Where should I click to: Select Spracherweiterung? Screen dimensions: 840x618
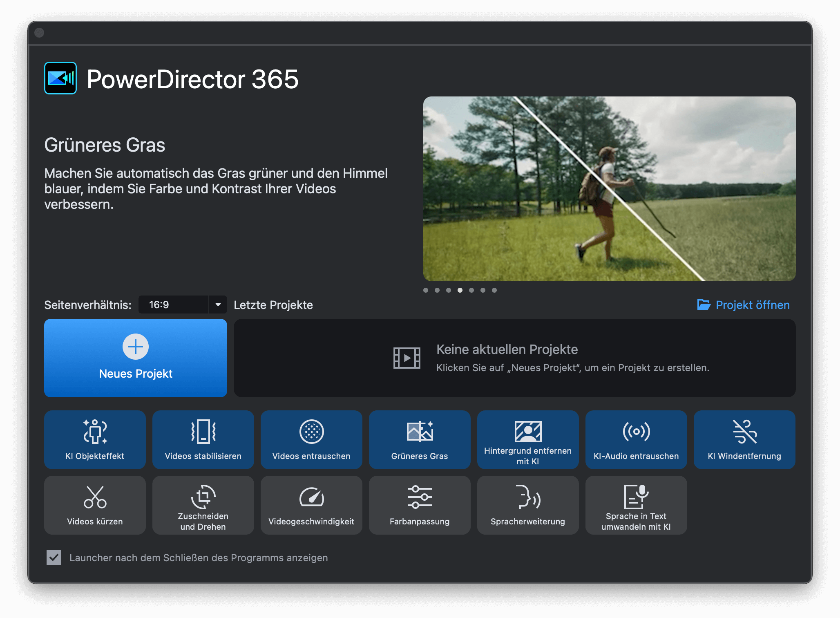pyautogui.click(x=528, y=505)
